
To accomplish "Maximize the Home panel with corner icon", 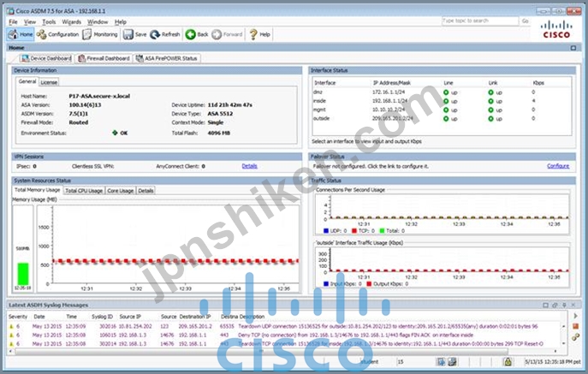I will pyautogui.click(x=573, y=48).
